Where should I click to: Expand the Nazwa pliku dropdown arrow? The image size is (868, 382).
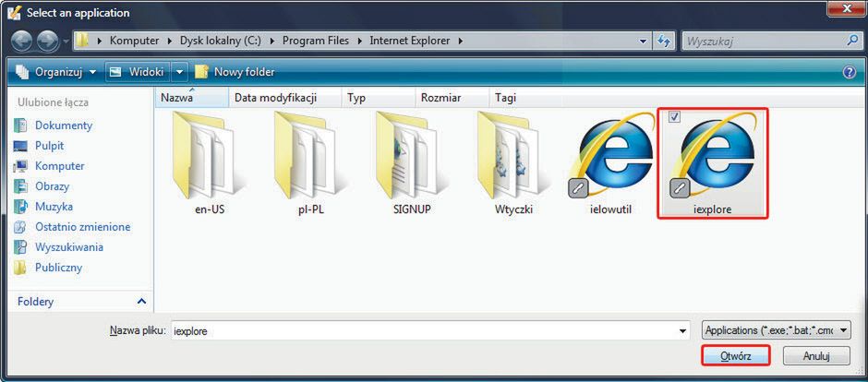pos(682,331)
